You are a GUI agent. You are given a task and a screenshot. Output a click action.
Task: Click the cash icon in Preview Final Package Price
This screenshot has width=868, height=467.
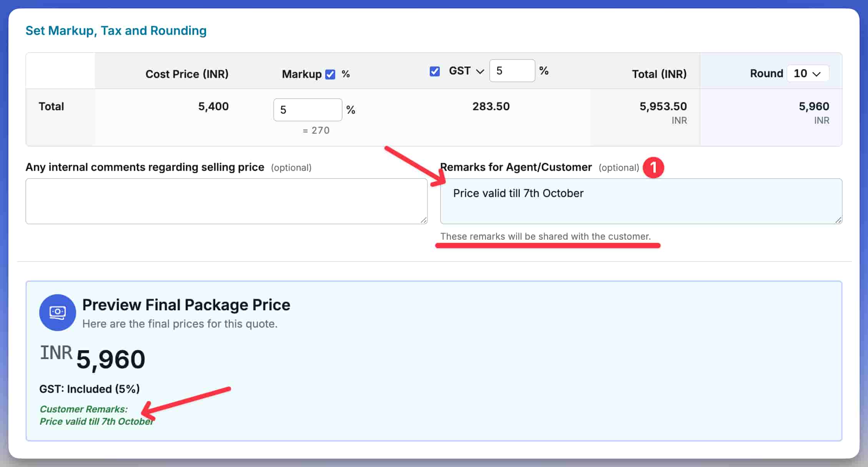click(x=57, y=312)
